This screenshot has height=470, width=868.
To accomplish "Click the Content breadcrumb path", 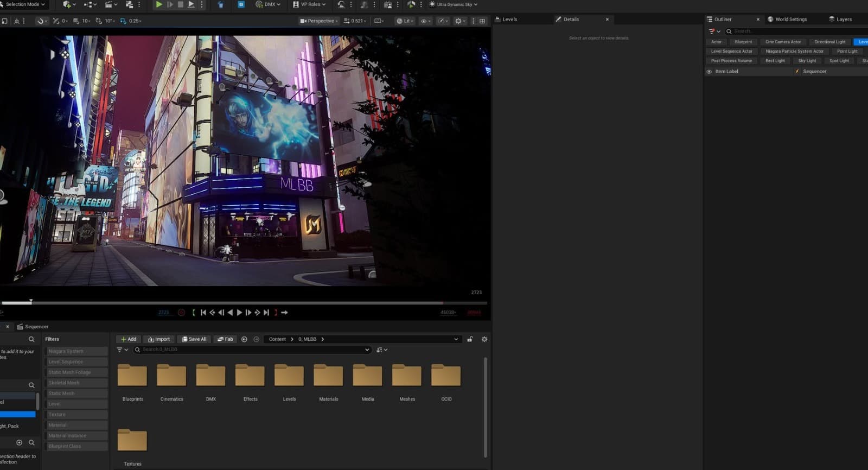I will (277, 339).
